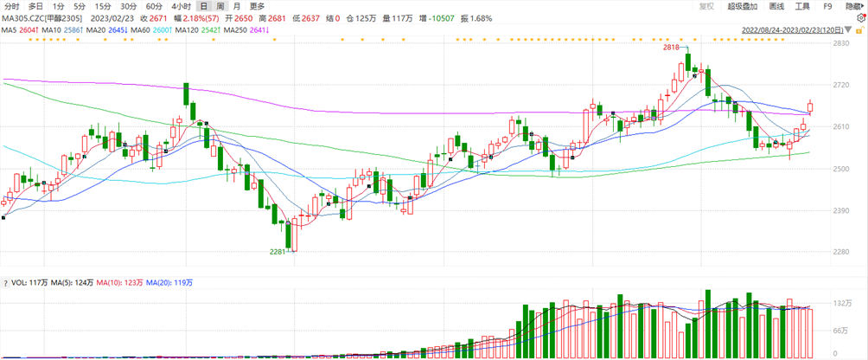This screenshot has height=360, width=868.
Task: Select the 分时 intraday tab
Action: pos(11,6)
